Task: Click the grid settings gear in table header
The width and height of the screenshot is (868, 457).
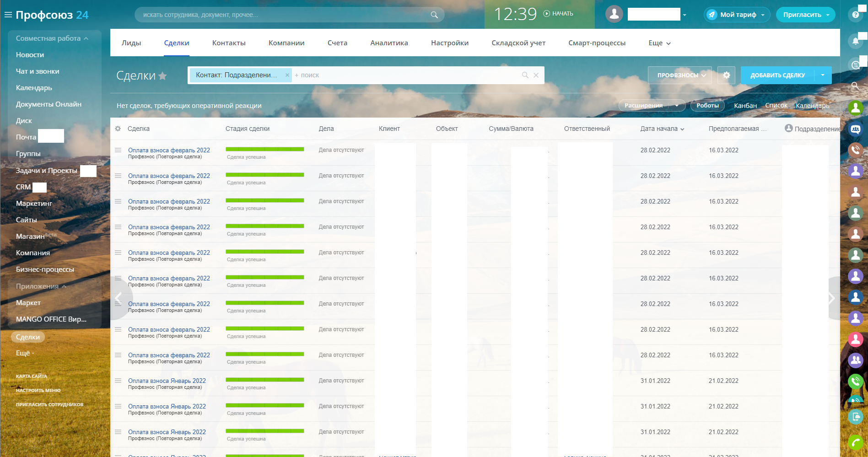Action: pyautogui.click(x=118, y=129)
